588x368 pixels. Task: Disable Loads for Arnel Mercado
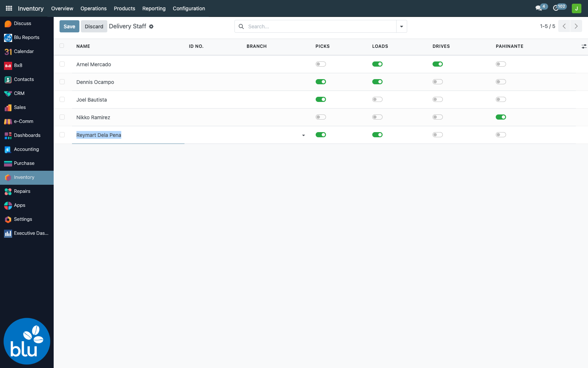(x=377, y=64)
